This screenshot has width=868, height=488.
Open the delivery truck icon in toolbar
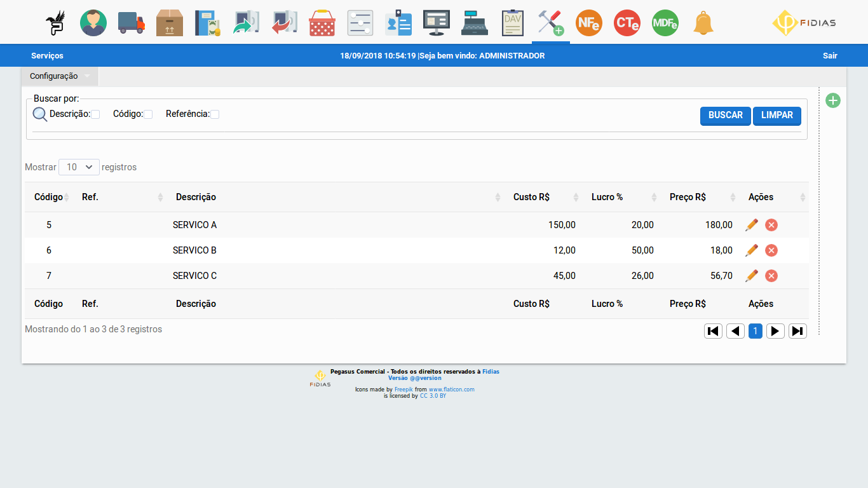point(132,23)
